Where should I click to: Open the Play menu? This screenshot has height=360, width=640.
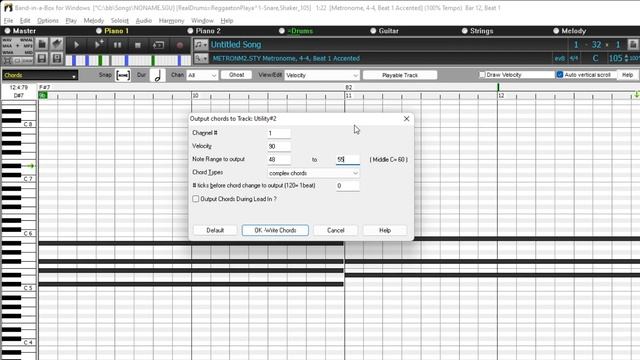[x=71, y=20]
